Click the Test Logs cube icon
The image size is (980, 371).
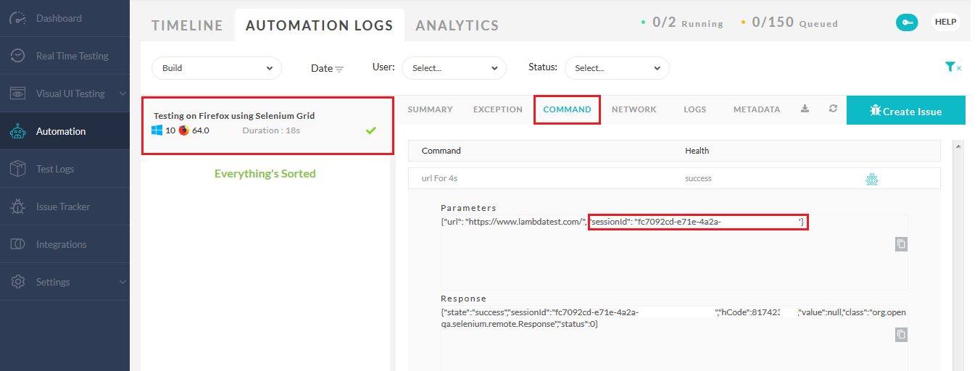point(18,169)
